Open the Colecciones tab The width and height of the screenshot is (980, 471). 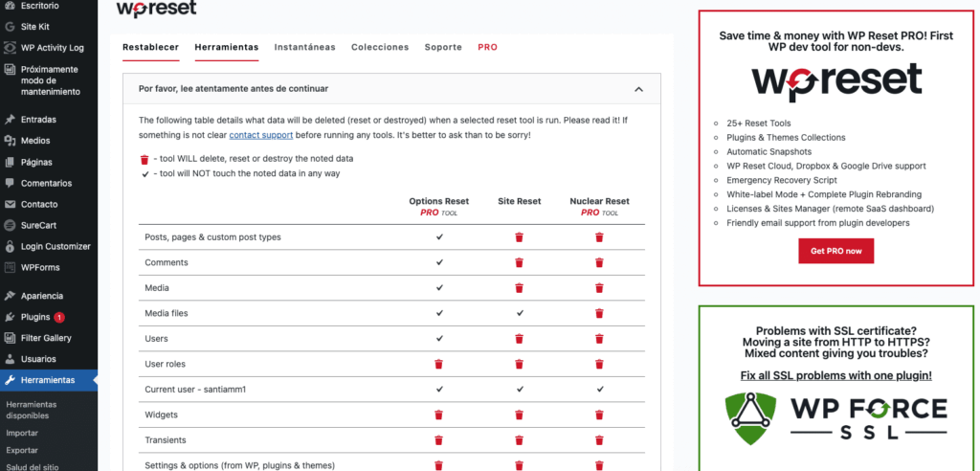click(x=380, y=47)
